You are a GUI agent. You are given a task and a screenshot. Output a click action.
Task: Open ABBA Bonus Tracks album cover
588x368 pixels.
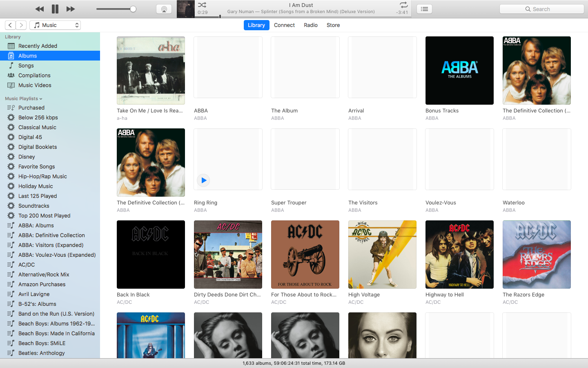pos(459,70)
